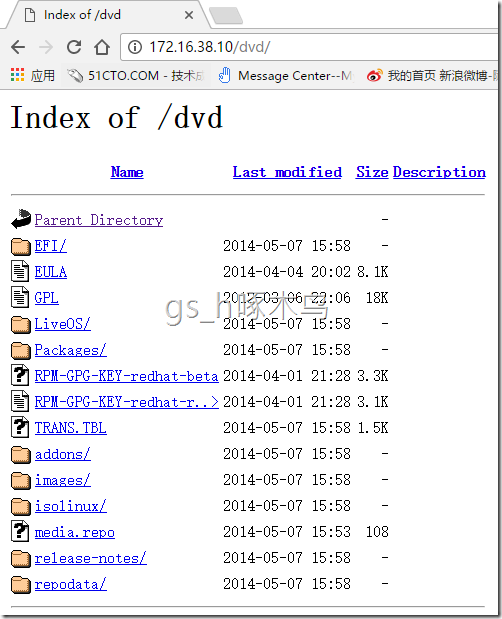The image size is (502, 619).
Task: Click the 8.1K size of EULA
Action: pos(373,272)
